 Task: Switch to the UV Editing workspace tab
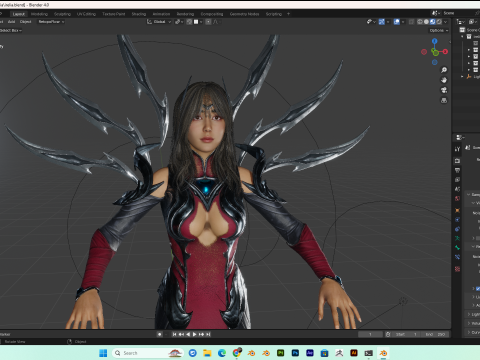86,14
